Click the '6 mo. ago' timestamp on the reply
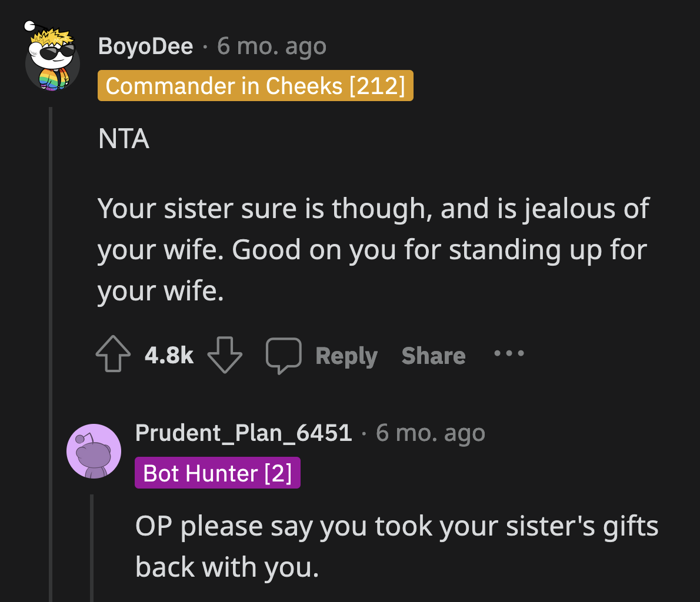The height and width of the screenshot is (602, 700). (x=430, y=432)
